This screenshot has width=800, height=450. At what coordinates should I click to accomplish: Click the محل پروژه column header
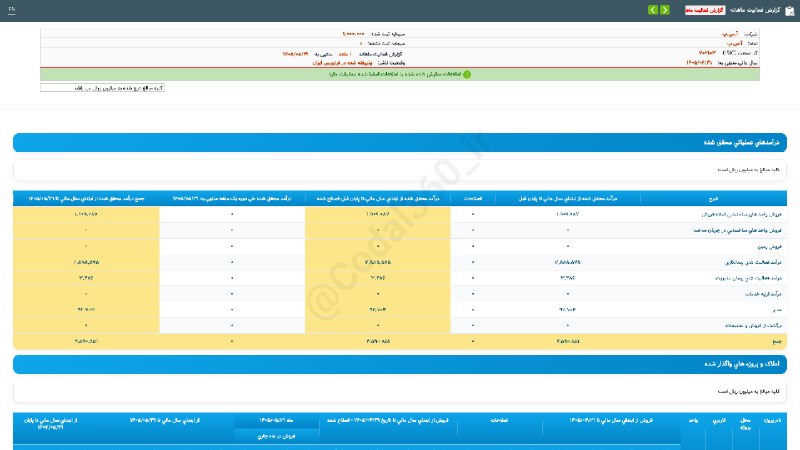click(x=745, y=423)
